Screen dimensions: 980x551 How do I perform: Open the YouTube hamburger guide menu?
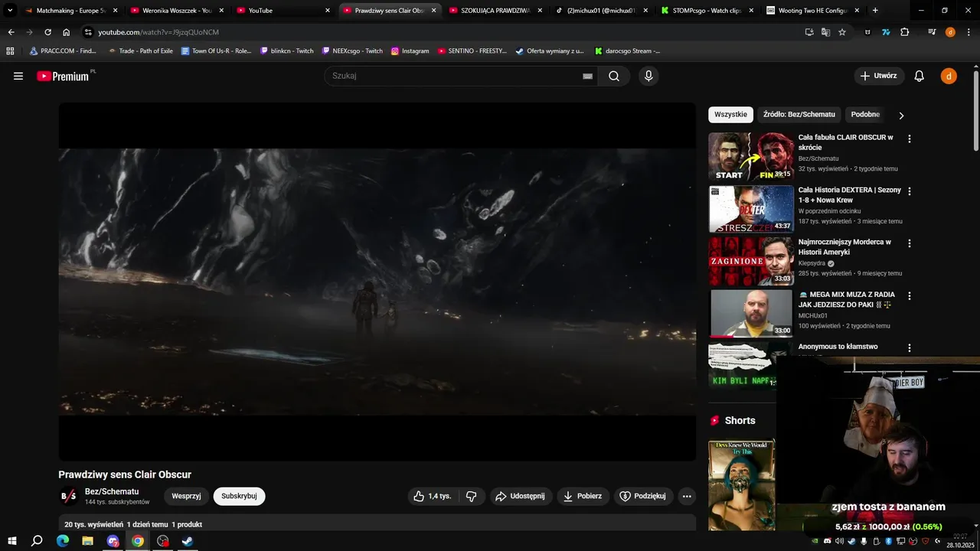tap(18, 76)
